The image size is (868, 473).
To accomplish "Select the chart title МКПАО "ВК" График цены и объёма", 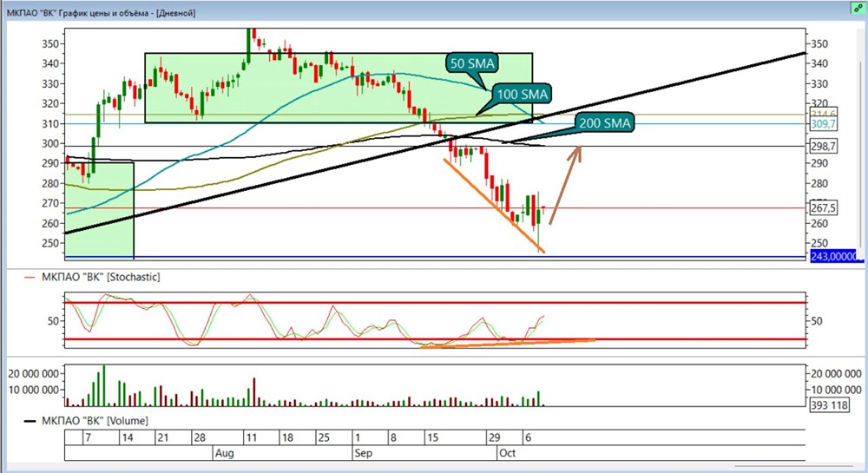I will 77,13.
